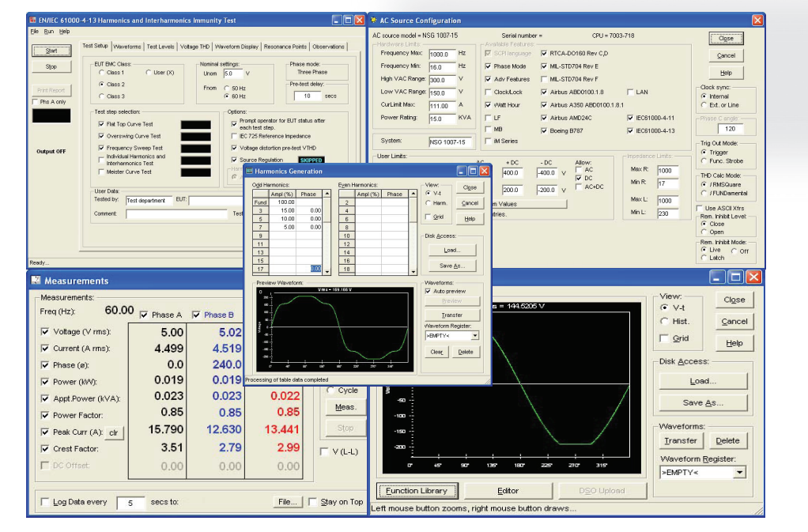Screen dimensions: 808x532
Task: Toggle Flat Top Curve Test checkbox
Action: pos(101,124)
